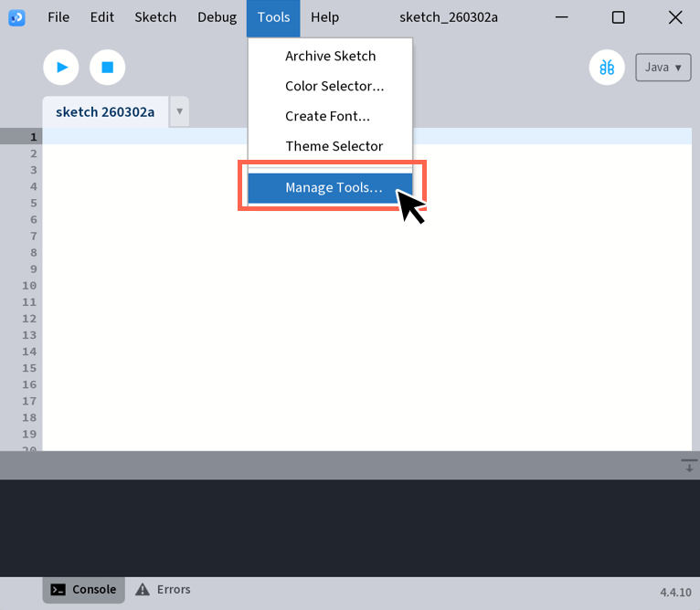The height and width of the screenshot is (610, 700).
Task: Open Color Selector… tool
Action: pos(334,86)
